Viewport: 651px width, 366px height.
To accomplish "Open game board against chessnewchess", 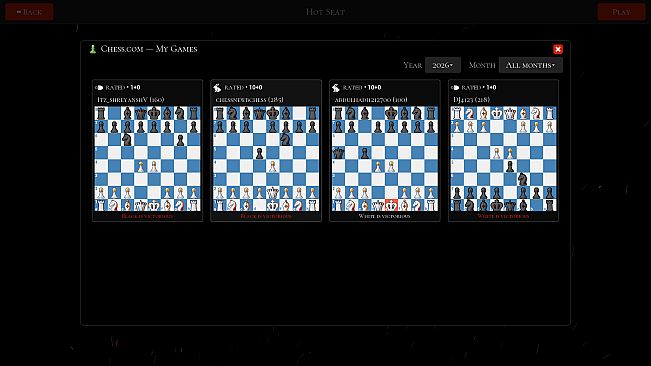I will point(266,159).
